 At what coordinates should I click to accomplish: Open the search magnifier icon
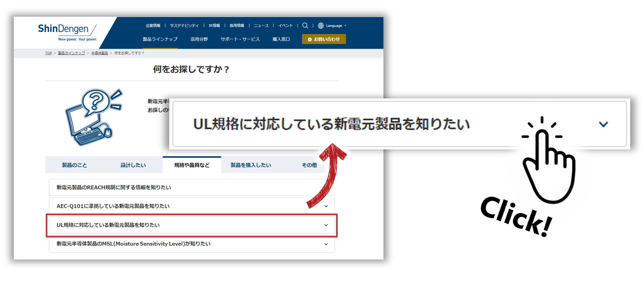(x=305, y=25)
